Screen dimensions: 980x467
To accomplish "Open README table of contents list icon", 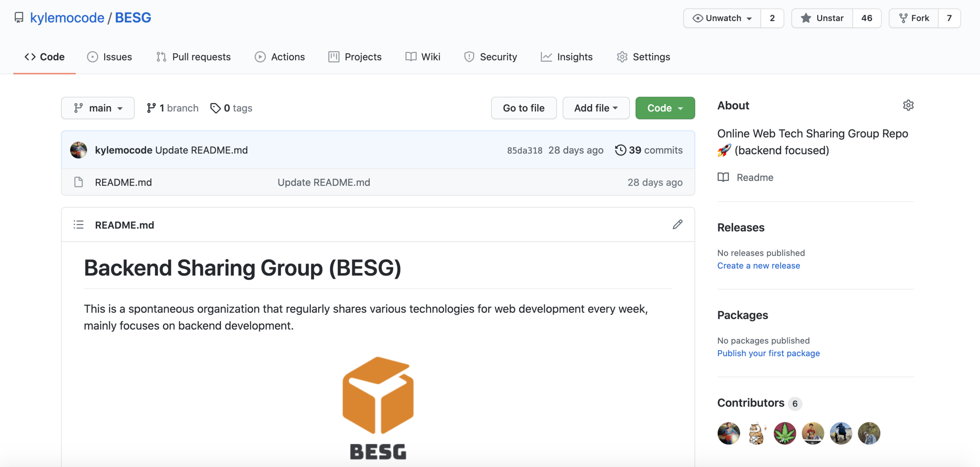I will click(x=78, y=224).
